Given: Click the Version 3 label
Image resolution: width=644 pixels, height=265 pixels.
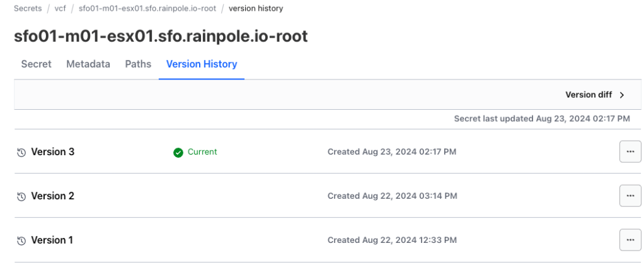Looking at the screenshot, I should [x=52, y=151].
